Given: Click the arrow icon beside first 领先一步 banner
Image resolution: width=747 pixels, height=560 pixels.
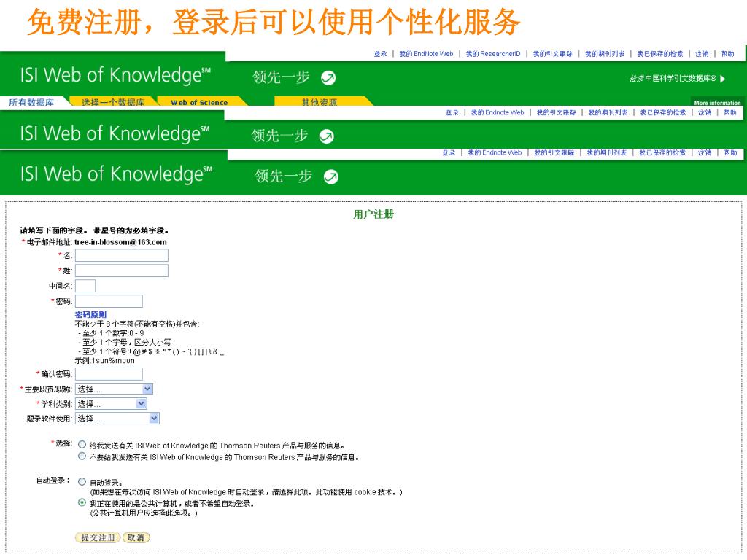Looking at the screenshot, I should [x=328, y=77].
